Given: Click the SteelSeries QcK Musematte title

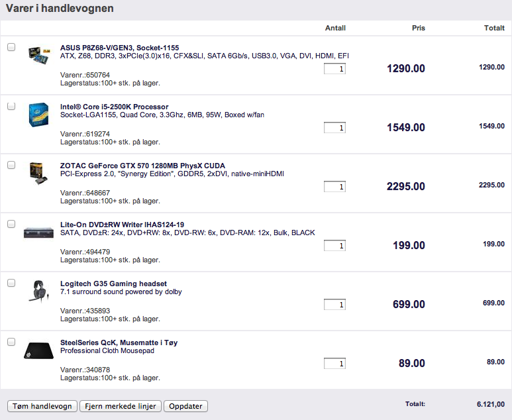Looking at the screenshot, I should pyautogui.click(x=119, y=342).
